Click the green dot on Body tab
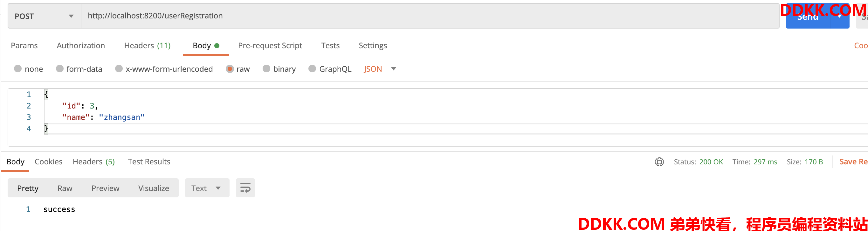Viewport: 868px width, 231px height. 217,46
